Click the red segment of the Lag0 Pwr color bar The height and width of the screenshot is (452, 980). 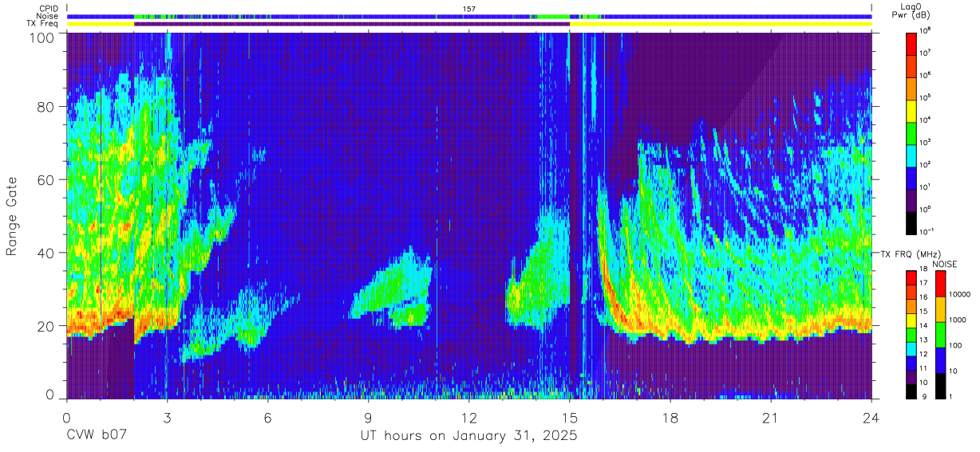912,42
